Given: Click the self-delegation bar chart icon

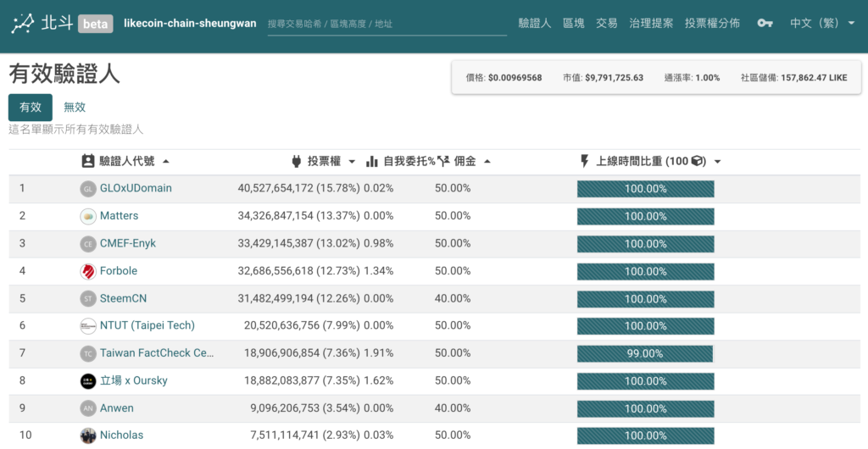Looking at the screenshot, I should pos(372,162).
